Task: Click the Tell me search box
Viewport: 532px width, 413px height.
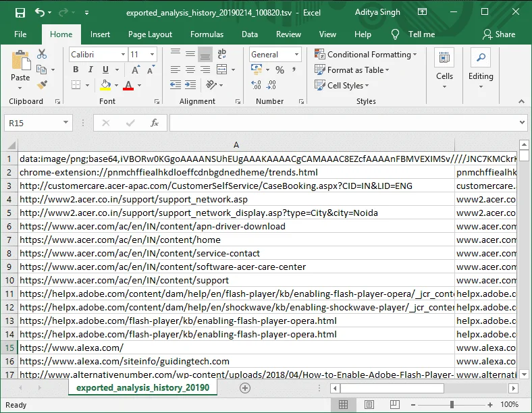Action: (413, 34)
